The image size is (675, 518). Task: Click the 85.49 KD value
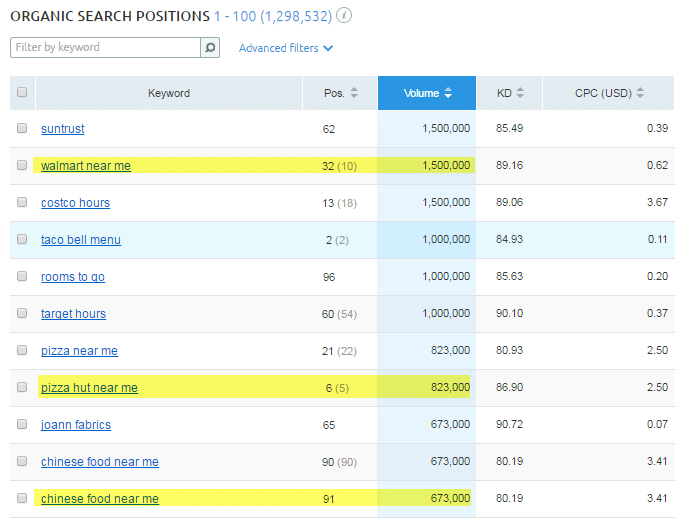point(509,128)
